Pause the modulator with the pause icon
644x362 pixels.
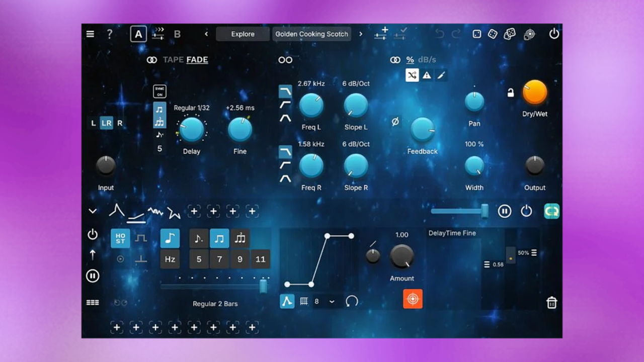93,276
